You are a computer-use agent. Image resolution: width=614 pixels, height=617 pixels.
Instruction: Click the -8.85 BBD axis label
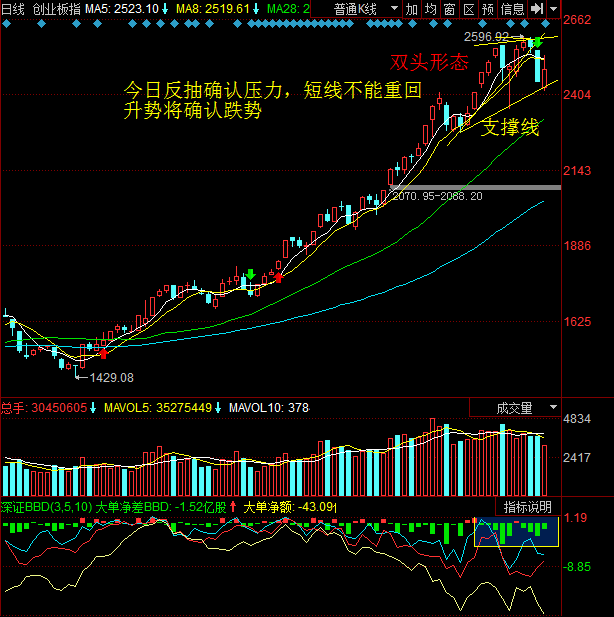(x=577, y=567)
